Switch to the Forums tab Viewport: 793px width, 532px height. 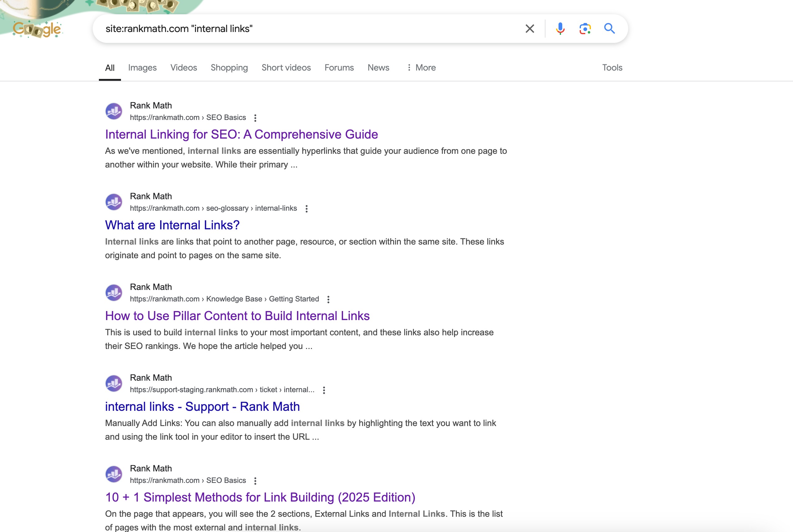339,67
